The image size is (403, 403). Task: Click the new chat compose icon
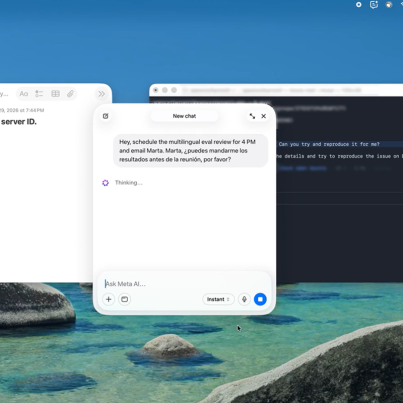coord(105,116)
